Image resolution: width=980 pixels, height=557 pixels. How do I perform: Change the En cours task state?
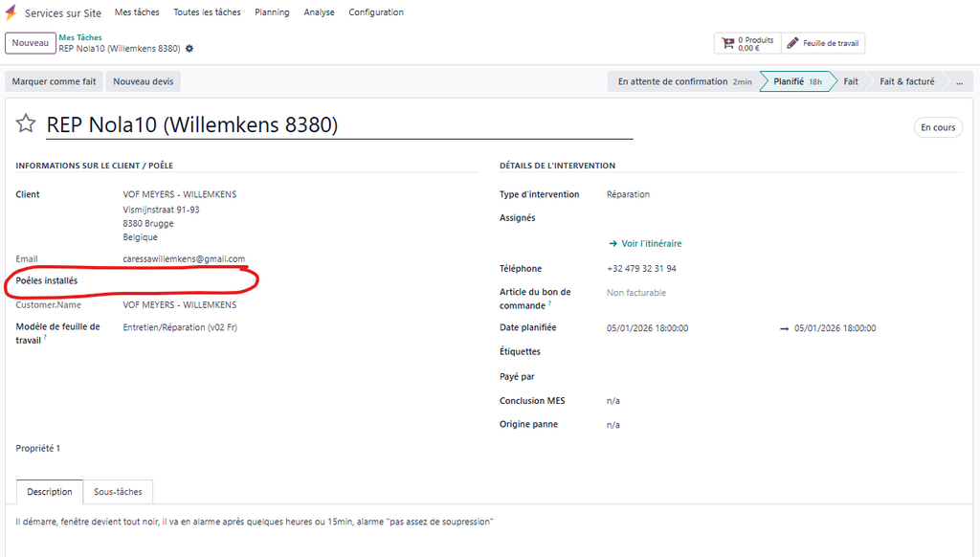[x=937, y=127]
